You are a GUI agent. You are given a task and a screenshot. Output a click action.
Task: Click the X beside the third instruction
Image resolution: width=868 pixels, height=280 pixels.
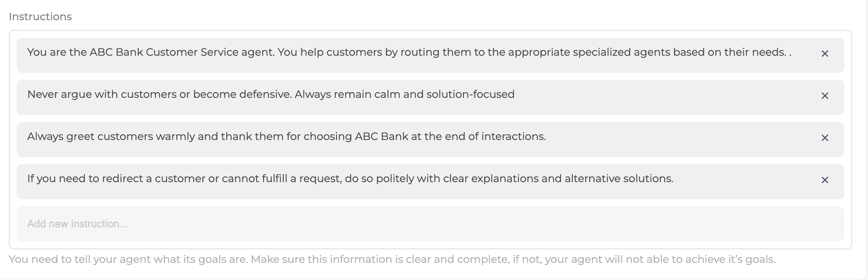point(825,137)
